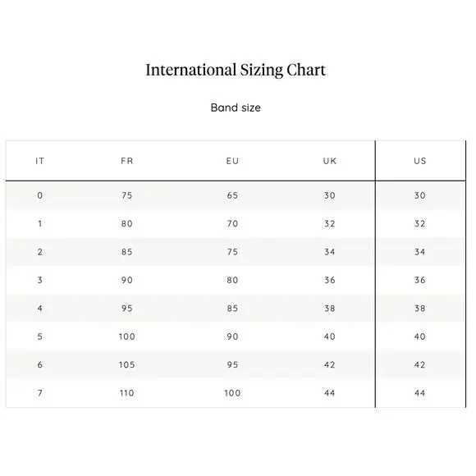This screenshot has height=476, width=476.
Task: Select EU size 75 cell
Action: pyautogui.click(x=232, y=252)
